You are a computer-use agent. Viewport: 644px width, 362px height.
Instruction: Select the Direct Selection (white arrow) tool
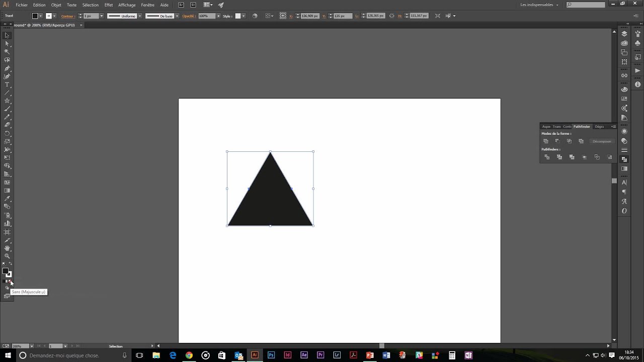[x=7, y=44]
